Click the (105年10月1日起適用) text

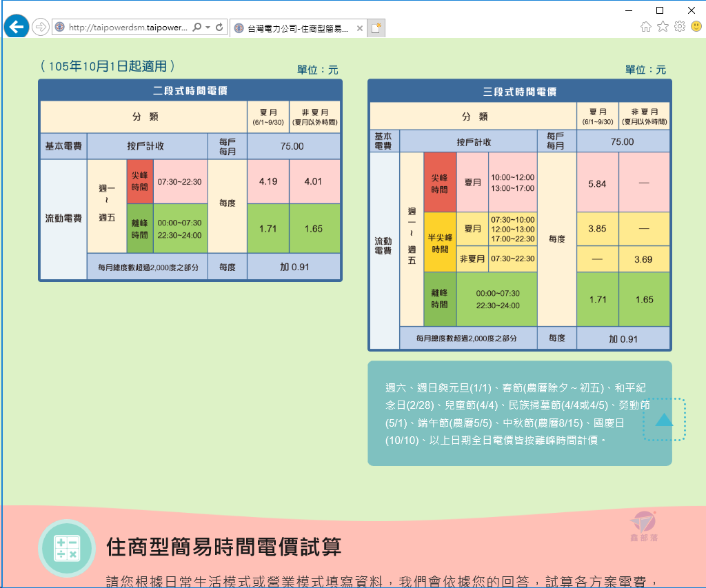pos(107,66)
